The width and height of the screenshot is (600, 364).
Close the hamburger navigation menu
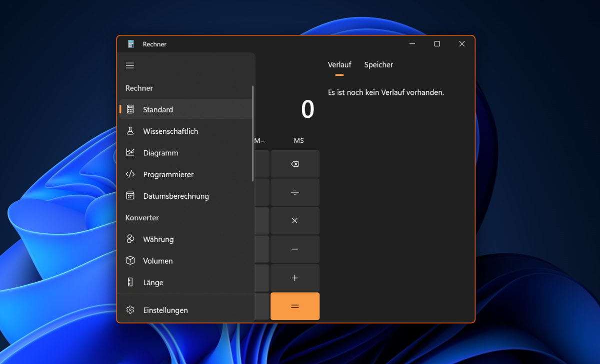pos(130,65)
